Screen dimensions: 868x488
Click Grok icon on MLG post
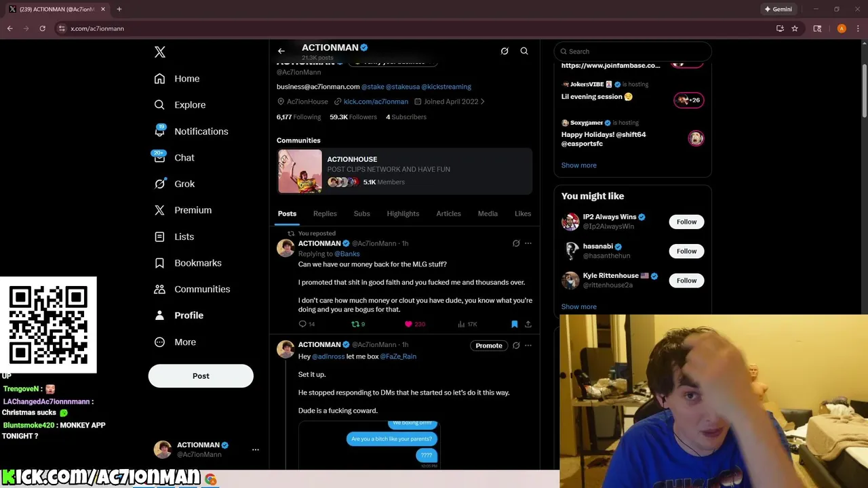point(516,243)
